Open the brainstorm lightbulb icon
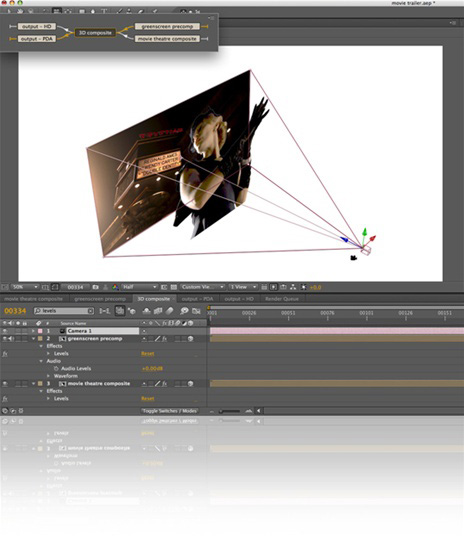 coord(184,311)
